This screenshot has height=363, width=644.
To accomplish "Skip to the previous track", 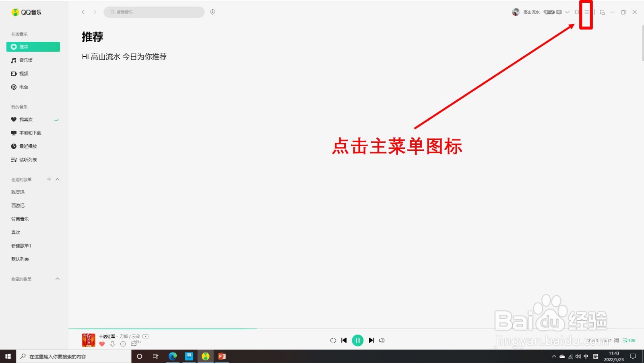I will click(344, 340).
